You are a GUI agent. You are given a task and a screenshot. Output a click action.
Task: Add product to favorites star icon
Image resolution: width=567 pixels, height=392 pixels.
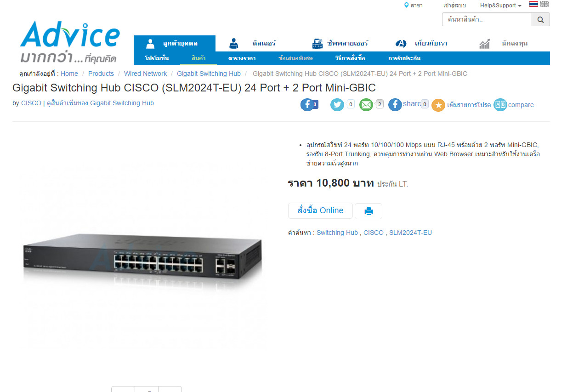coord(438,105)
